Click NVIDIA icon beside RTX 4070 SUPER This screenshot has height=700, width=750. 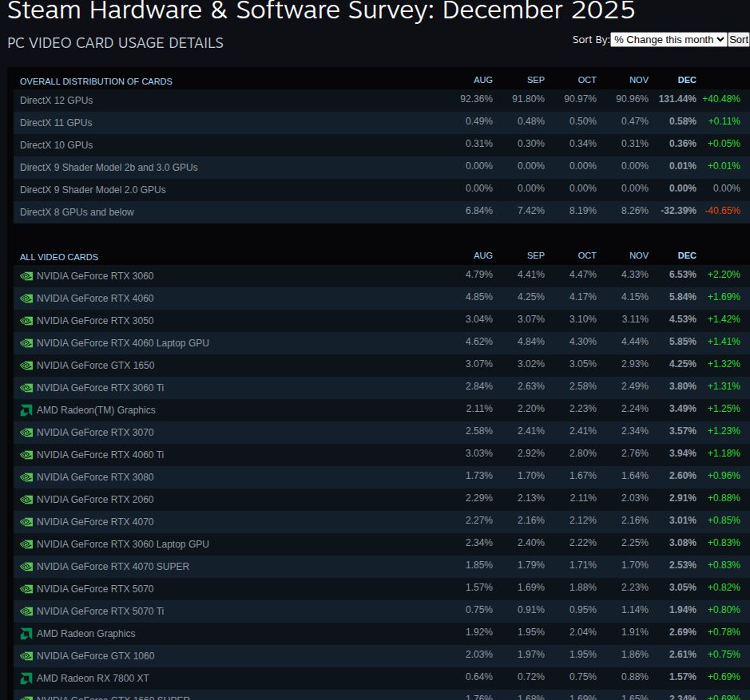[26, 567]
